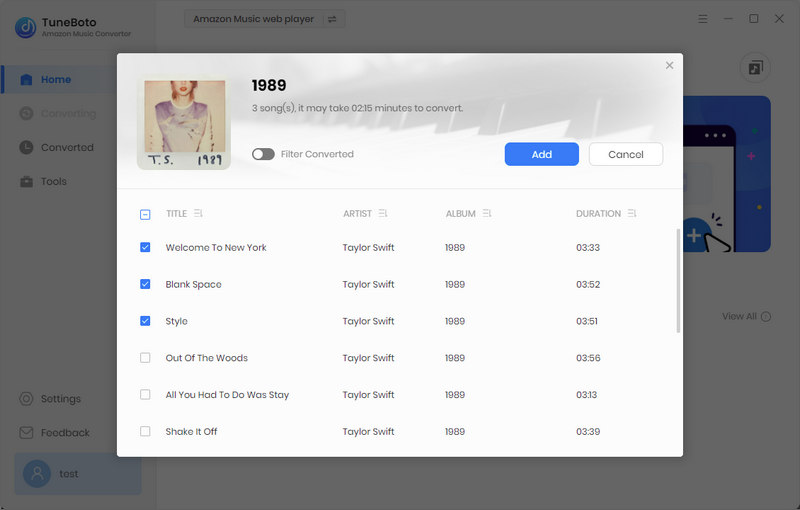Sort by the ARTIST column icon
800x510 pixels.
click(x=383, y=213)
